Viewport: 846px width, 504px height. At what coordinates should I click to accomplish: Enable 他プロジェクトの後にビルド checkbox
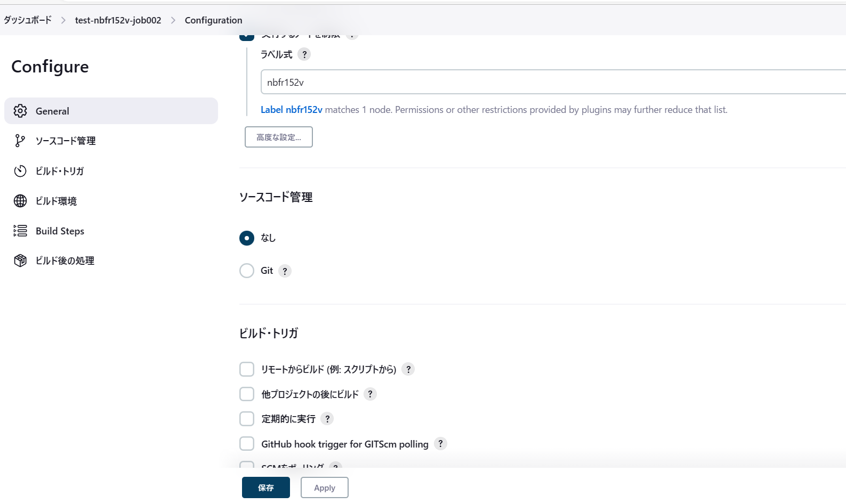[x=247, y=394]
